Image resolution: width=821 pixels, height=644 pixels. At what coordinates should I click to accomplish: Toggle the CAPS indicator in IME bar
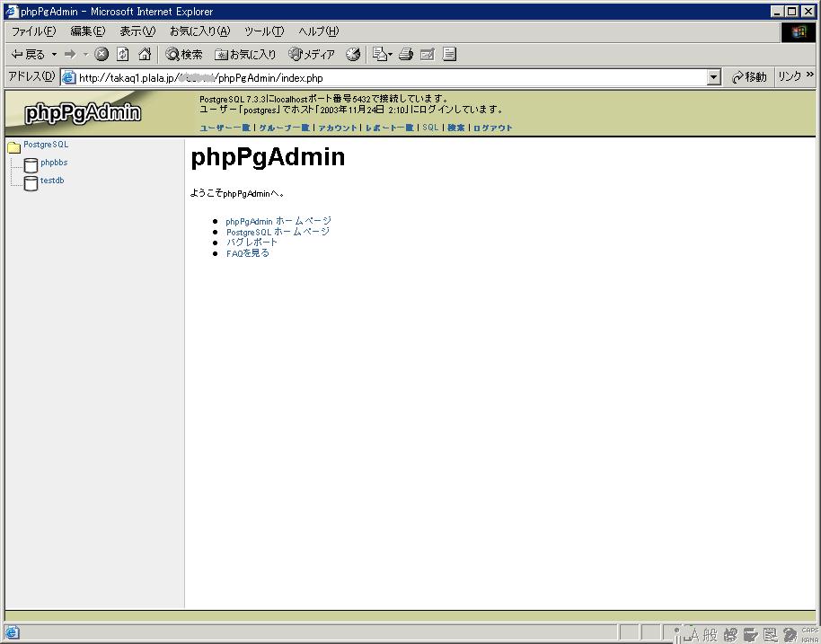click(809, 631)
